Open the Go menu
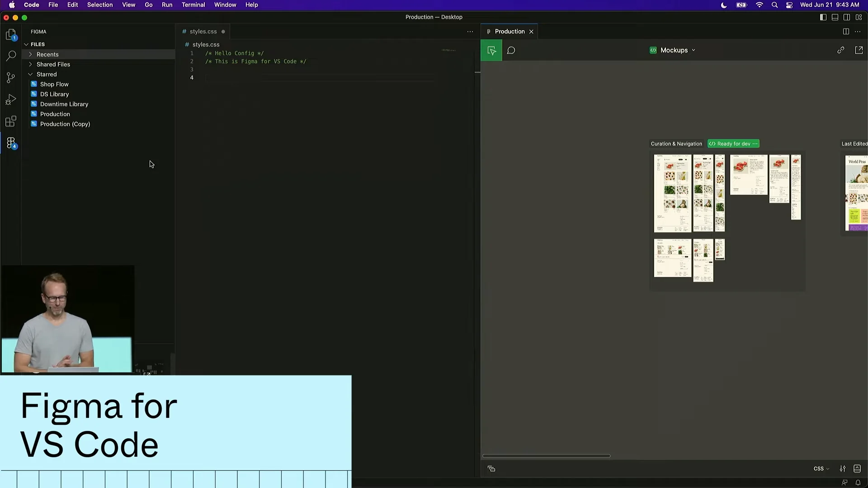 148,5
